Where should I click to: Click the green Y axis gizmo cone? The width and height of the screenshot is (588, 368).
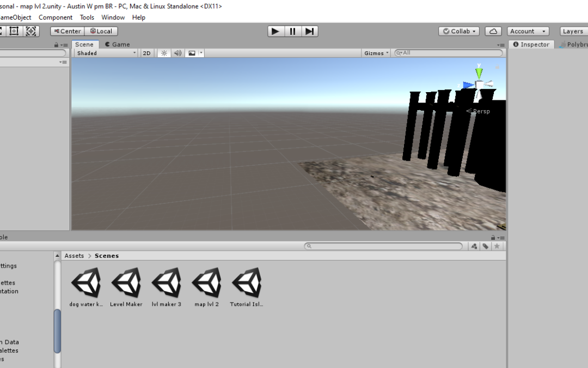(x=479, y=73)
